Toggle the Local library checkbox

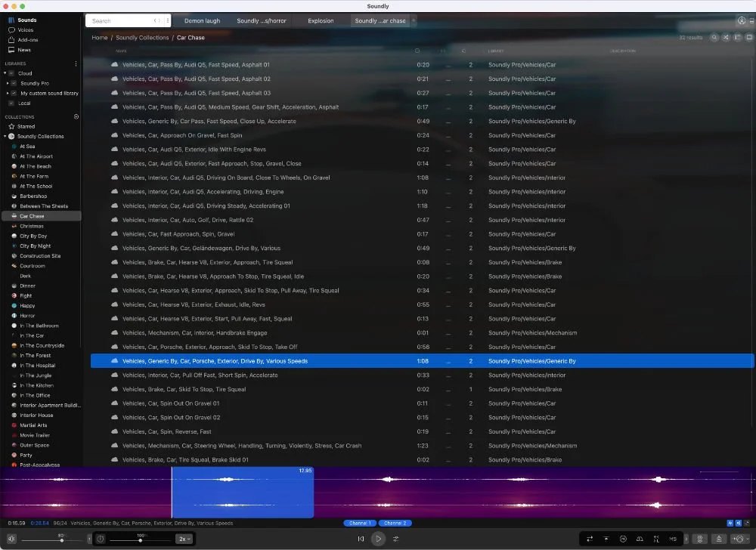[x=11, y=103]
